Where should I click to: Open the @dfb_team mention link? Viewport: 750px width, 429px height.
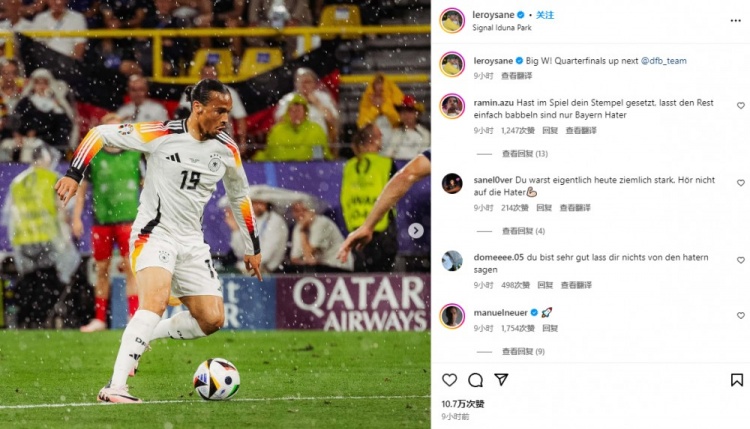point(663,61)
